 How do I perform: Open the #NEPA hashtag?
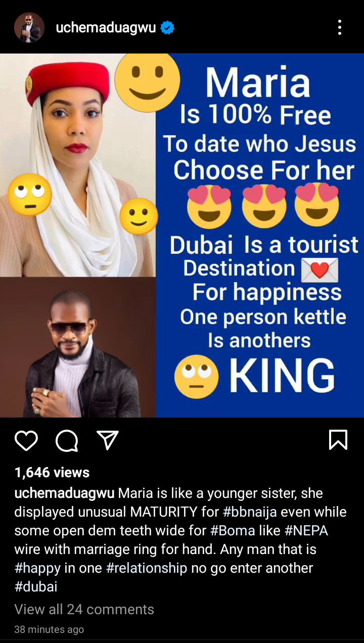pyautogui.click(x=305, y=530)
